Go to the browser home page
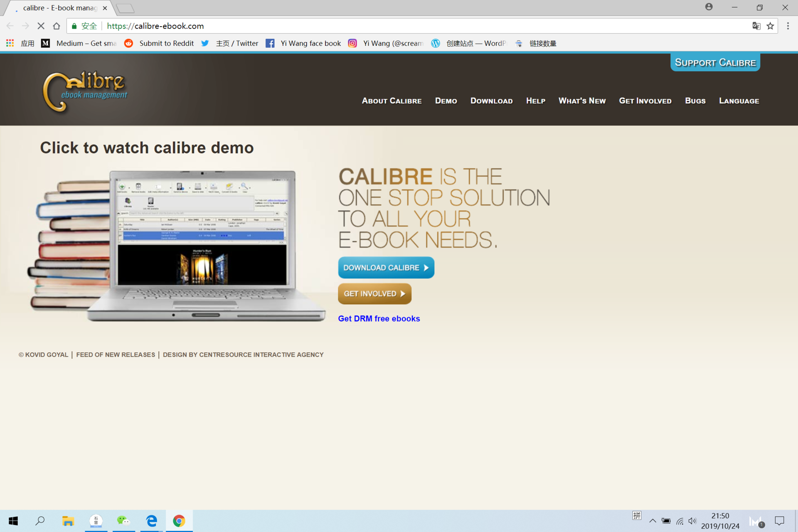798x532 pixels. point(57,26)
